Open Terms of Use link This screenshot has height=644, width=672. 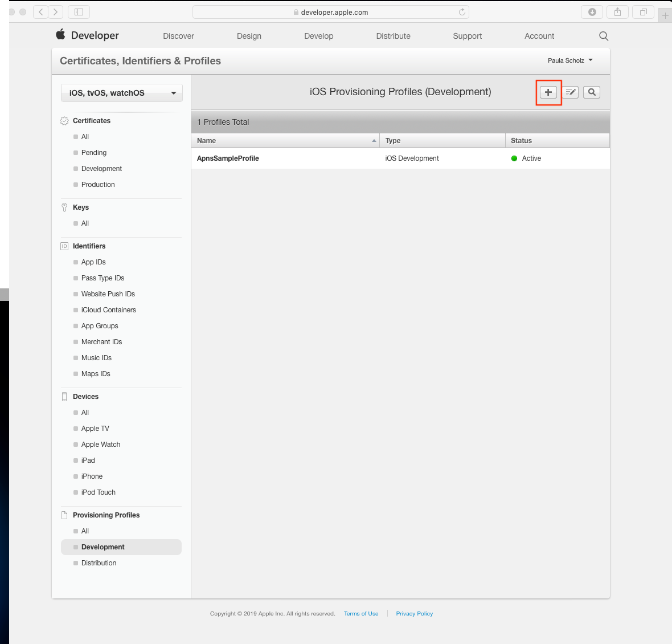point(361,614)
